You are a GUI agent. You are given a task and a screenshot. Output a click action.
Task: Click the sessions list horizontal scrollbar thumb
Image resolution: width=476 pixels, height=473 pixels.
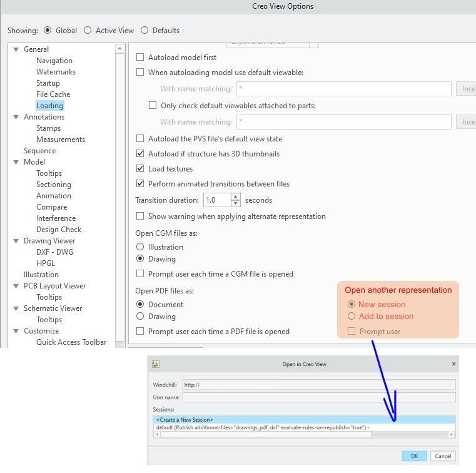point(266,435)
